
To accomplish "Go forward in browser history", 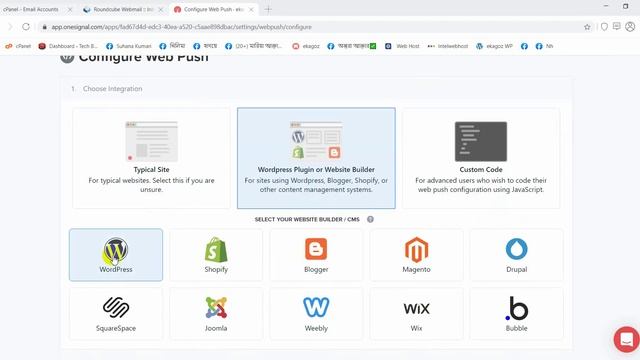I will pyautogui.click(x=10, y=27).
